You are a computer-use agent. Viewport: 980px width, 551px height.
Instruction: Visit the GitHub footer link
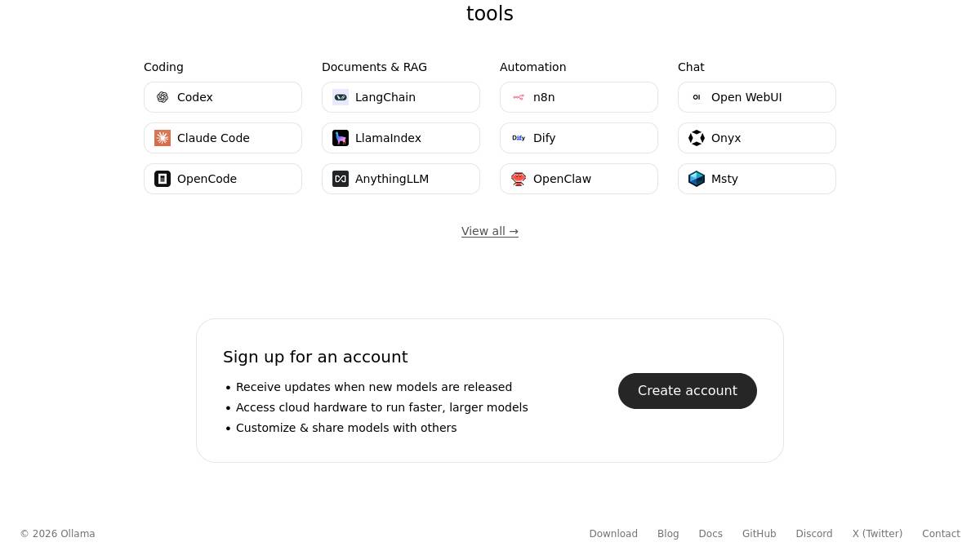[x=759, y=534]
